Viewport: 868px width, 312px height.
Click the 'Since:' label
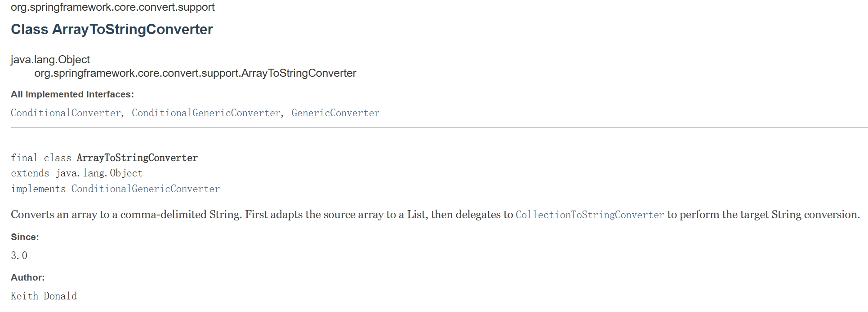click(25, 237)
